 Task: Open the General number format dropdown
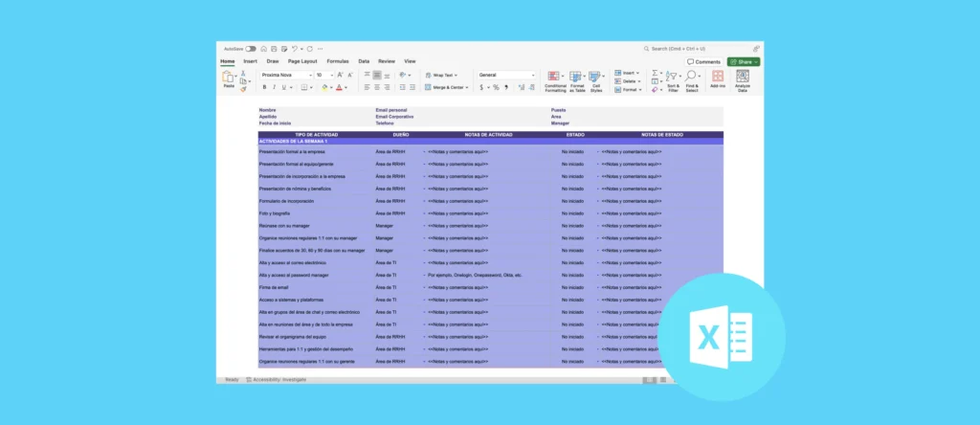pos(507,75)
